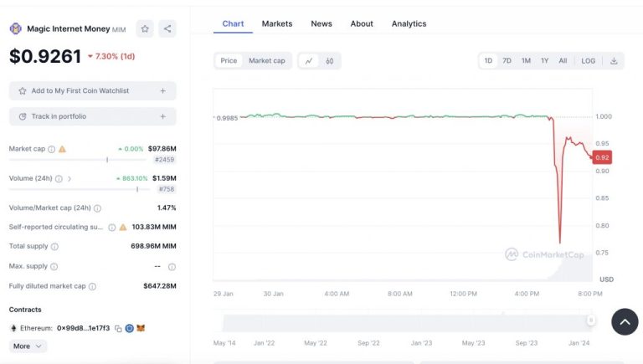Set chart range to 1Y
Screen dimensions: 643x364
[x=544, y=60]
